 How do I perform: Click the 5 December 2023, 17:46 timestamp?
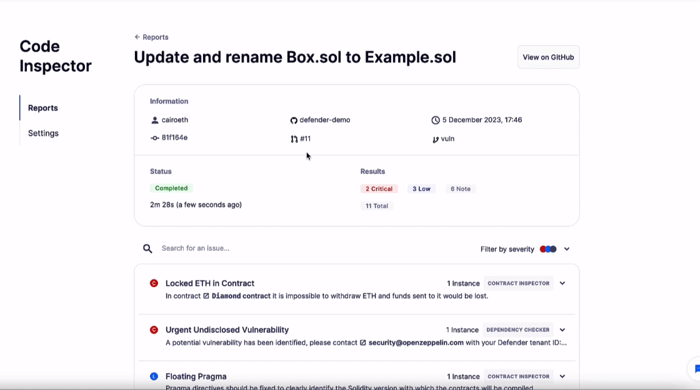tap(482, 120)
